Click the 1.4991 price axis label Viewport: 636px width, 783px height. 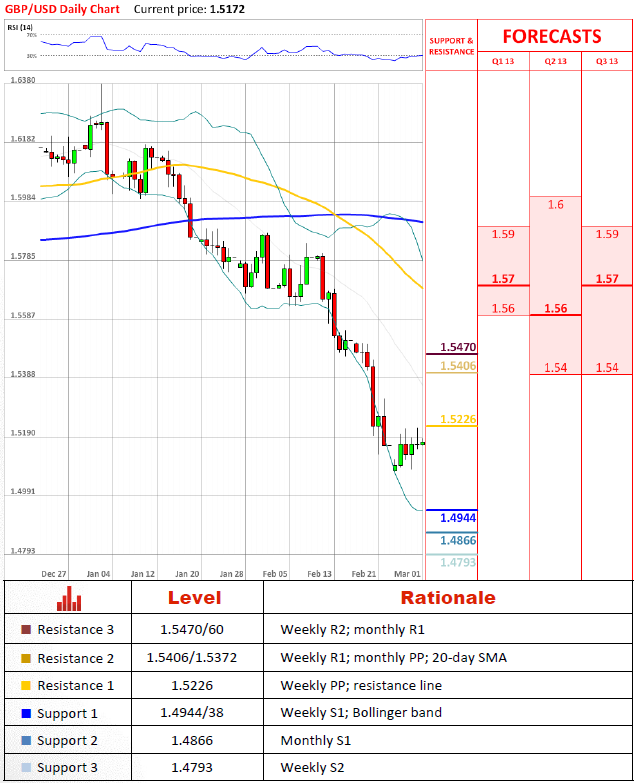pos(23,491)
